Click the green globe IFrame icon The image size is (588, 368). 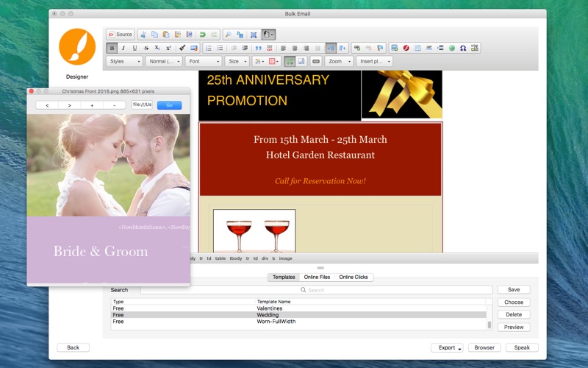[x=452, y=48]
